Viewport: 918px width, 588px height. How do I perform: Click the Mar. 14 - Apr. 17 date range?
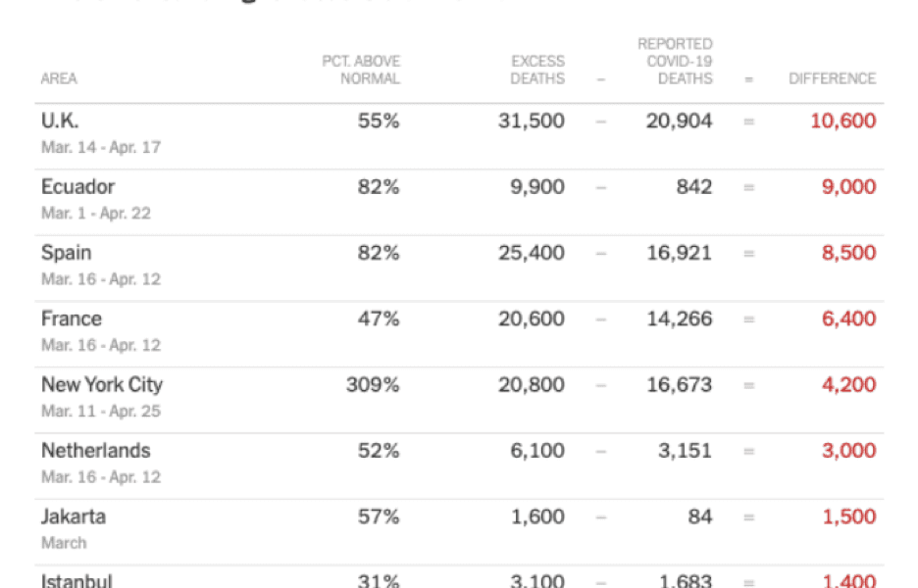[x=101, y=147]
